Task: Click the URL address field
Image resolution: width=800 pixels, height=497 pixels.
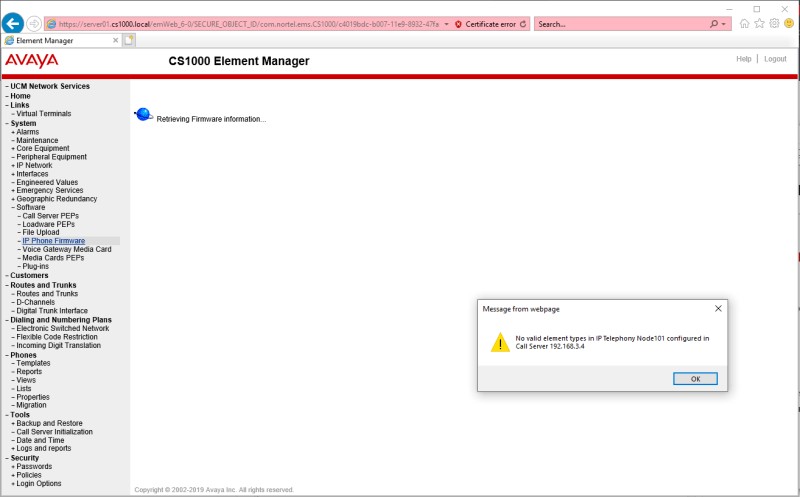Action: (x=248, y=24)
